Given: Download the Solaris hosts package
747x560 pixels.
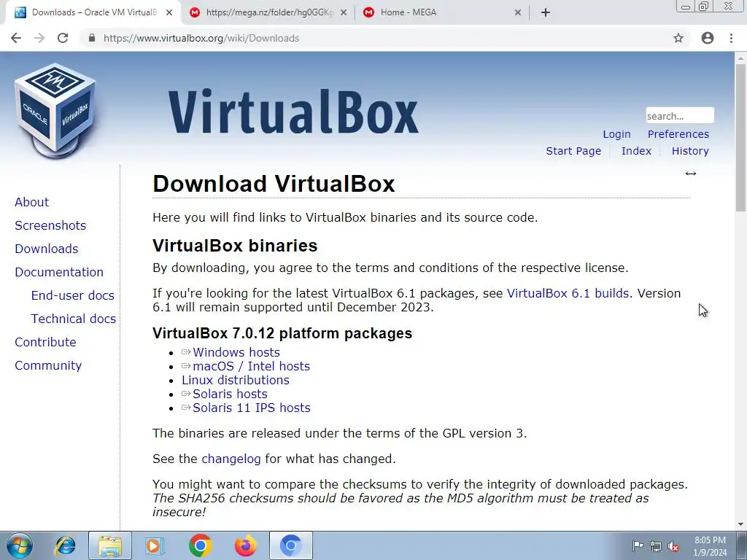Looking at the screenshot, I should (230, 394).
